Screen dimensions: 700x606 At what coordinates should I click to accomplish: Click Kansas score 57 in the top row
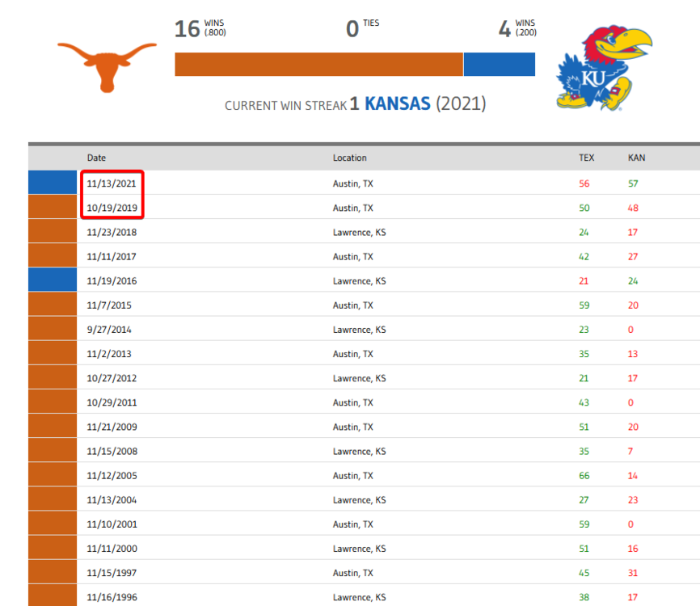[x=633, y=183]
